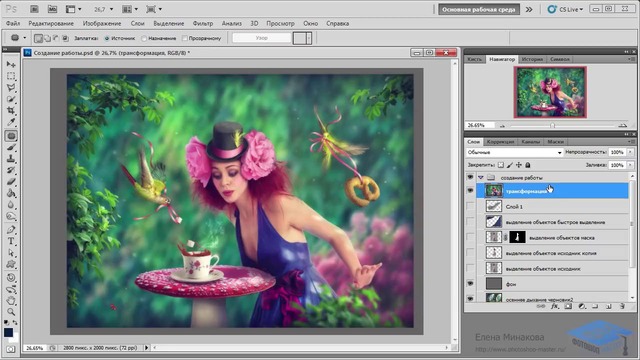Screen dimensions: 640x360
Task: Launch Bridge from the application bar
Action: (x=34, y=9)
